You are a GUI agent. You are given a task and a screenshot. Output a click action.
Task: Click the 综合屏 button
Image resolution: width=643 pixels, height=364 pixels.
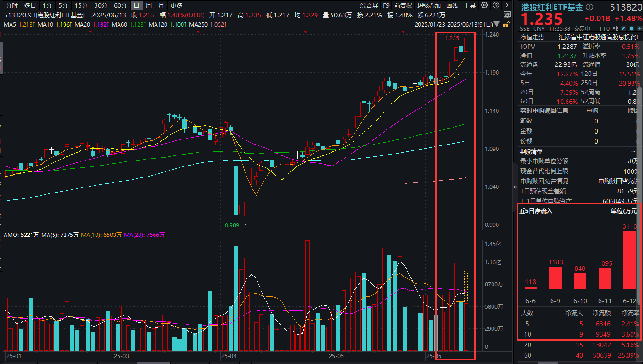[369, 5]
